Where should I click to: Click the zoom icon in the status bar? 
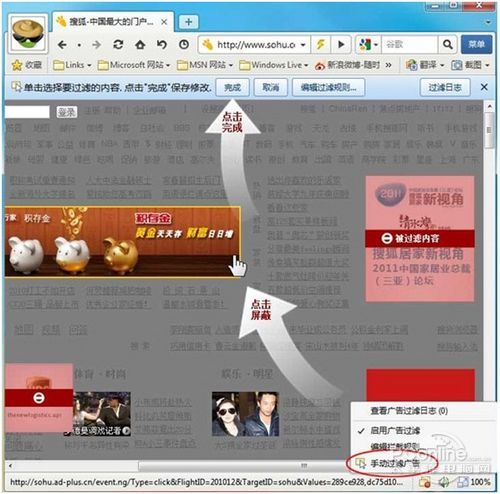(462, 482)
